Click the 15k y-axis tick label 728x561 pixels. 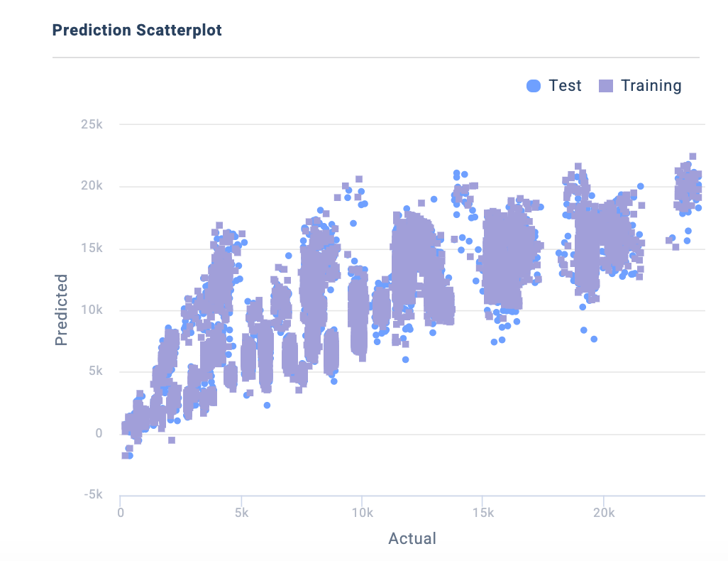(92, 248)
